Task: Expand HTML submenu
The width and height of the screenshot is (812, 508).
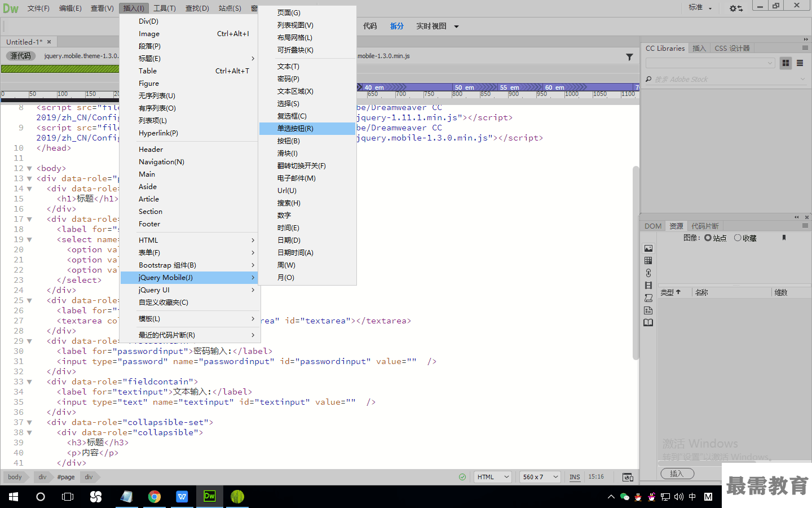Action: click(x=188, y=240)
